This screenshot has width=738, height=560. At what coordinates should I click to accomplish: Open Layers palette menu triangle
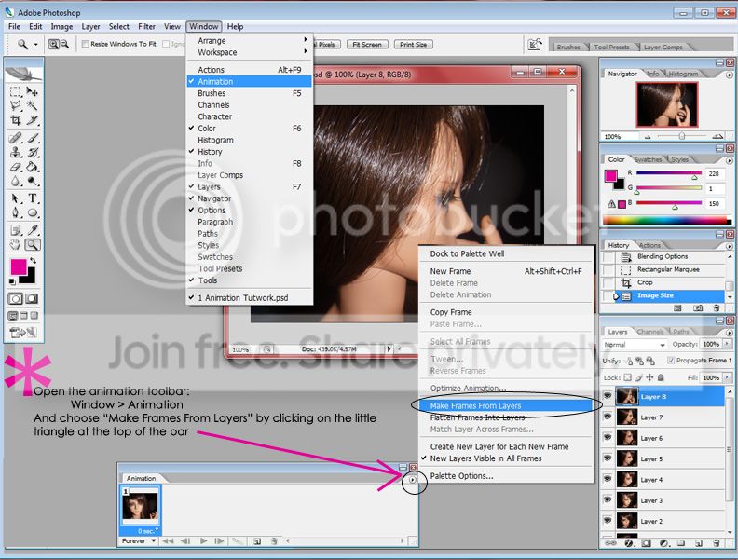point(729,333)
